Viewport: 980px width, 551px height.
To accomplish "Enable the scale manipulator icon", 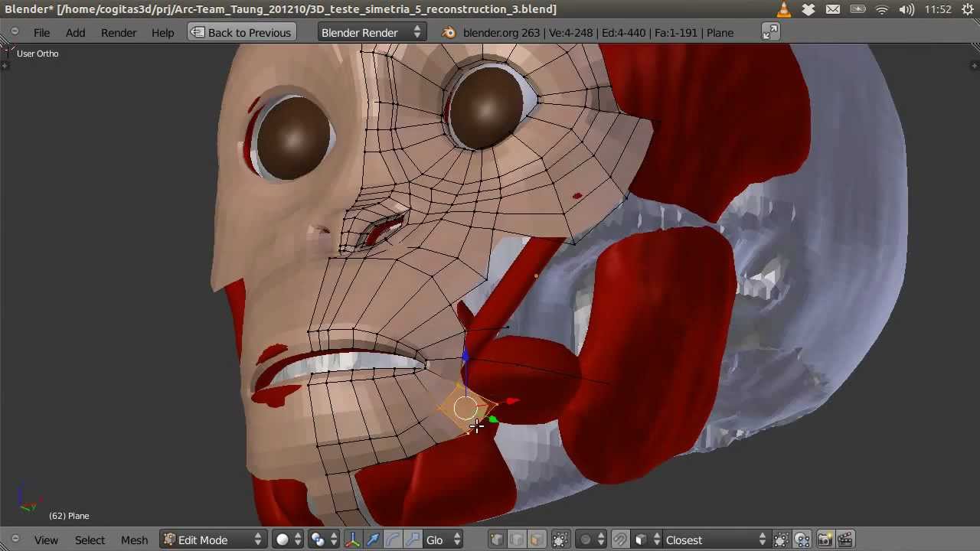I will [413, 540].
